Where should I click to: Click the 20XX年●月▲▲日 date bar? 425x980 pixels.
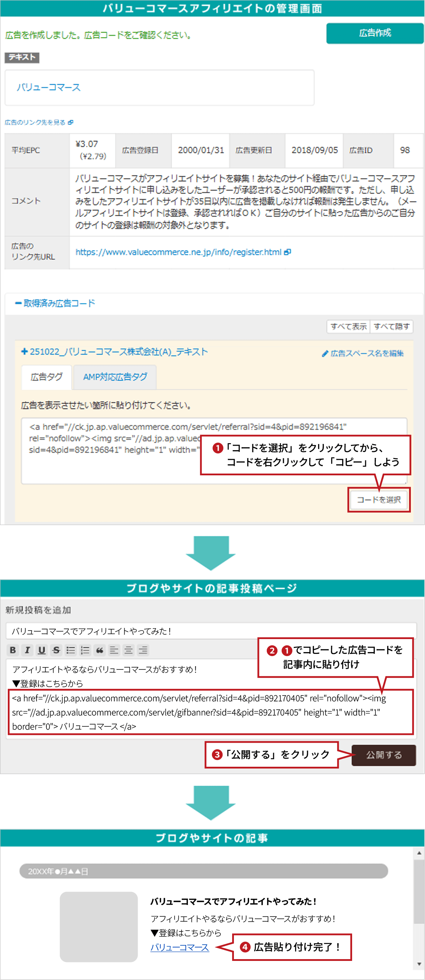[x=204, y=871]
